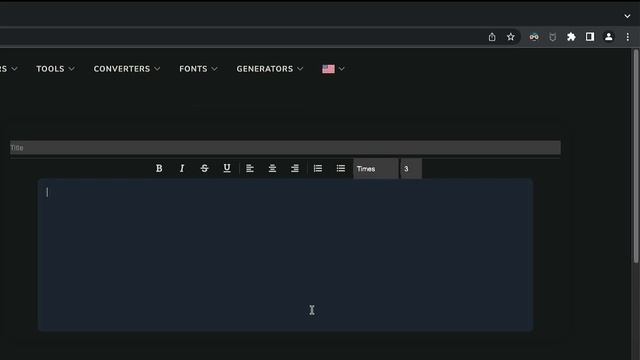The width and height of the screenshot is (640, 360).
Task: Center align the text
Action: pos(272,168)
